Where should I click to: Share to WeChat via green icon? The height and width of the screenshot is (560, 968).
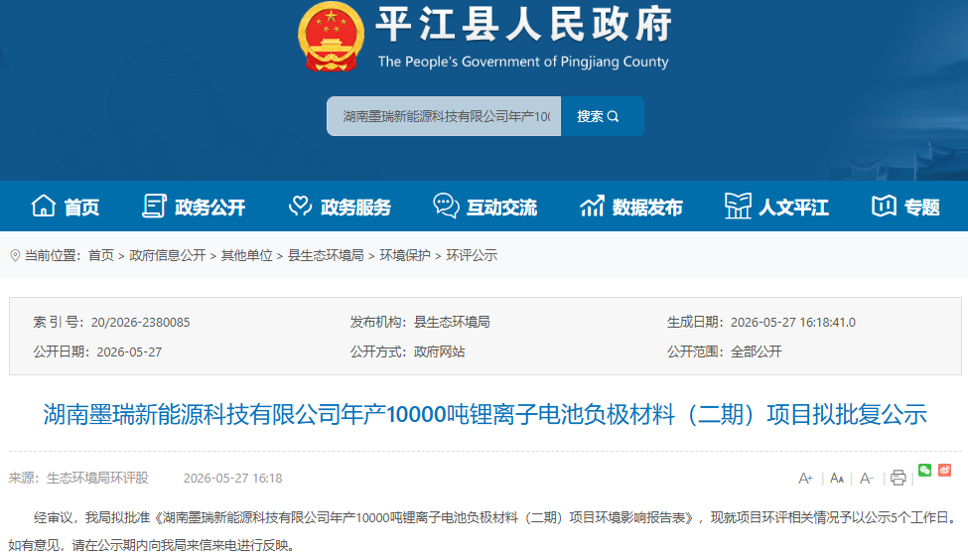924,471
